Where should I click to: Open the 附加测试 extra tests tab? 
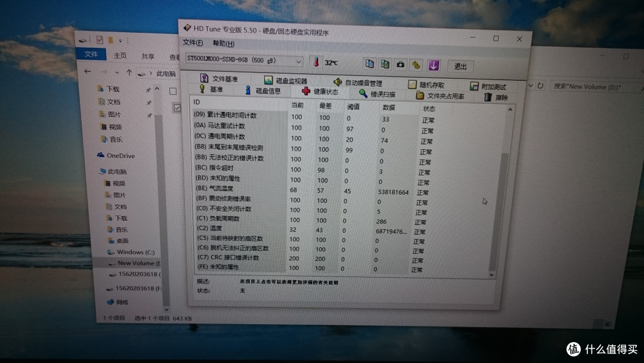click(x=488, y=87)
